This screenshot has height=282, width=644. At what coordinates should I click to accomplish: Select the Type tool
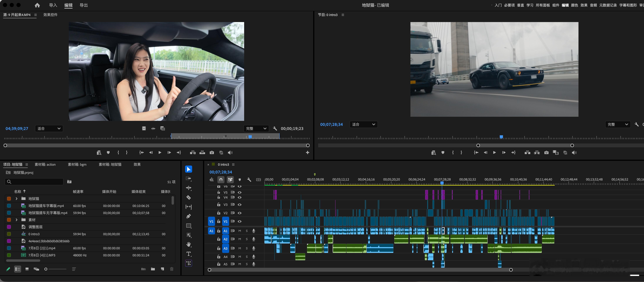[188, 254]
